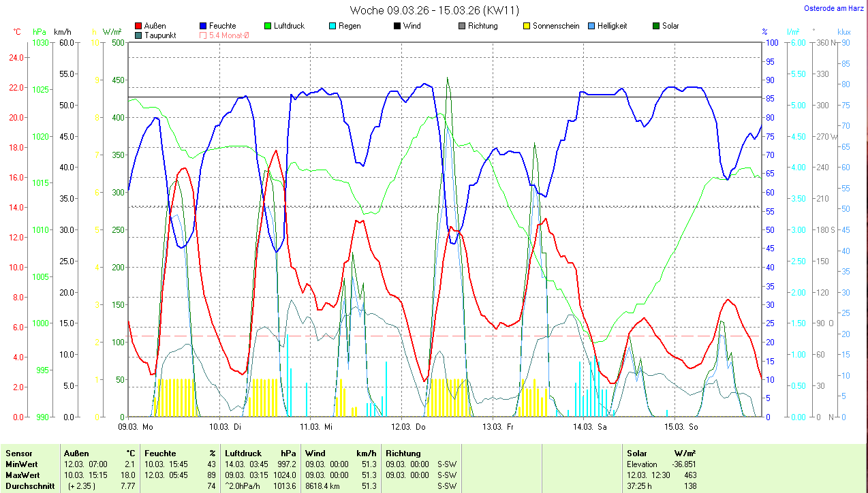Click the Taupunkt legend square

139,35
